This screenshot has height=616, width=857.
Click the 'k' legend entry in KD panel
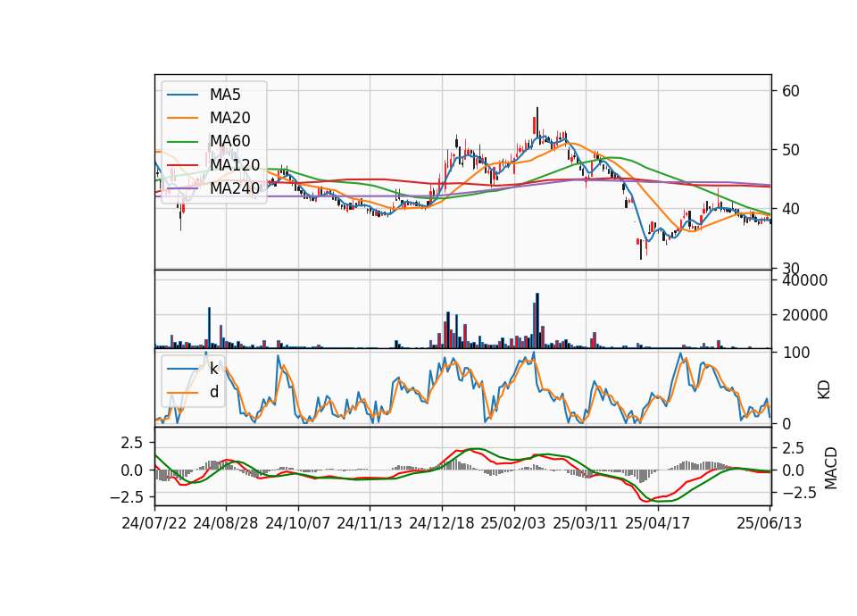[213, 369]
